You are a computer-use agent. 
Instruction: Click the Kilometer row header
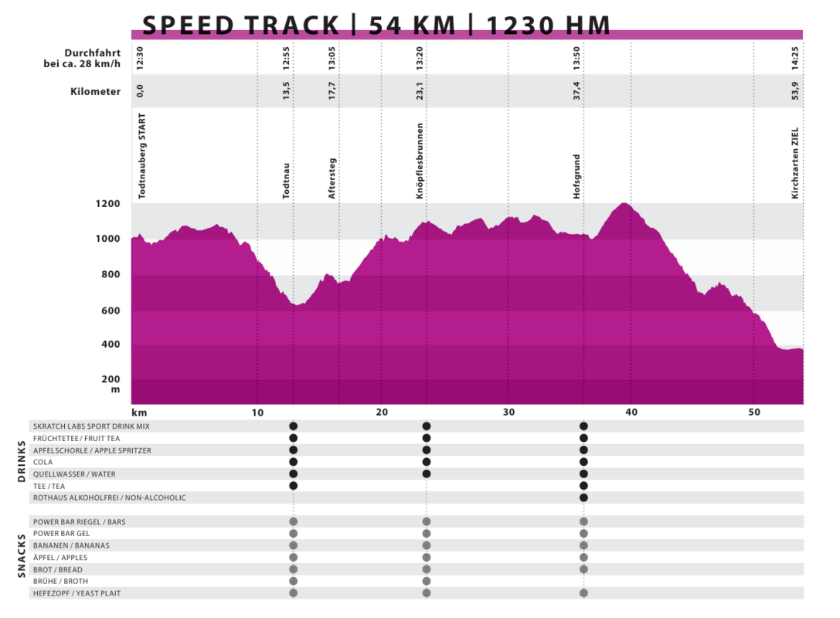pyautogui.click(x=97, y=91)
